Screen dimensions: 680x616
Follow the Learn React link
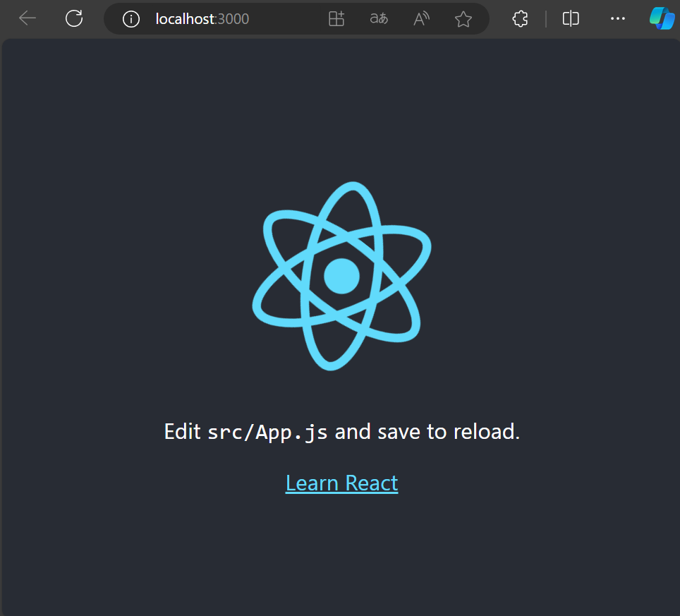pos(341,483)
